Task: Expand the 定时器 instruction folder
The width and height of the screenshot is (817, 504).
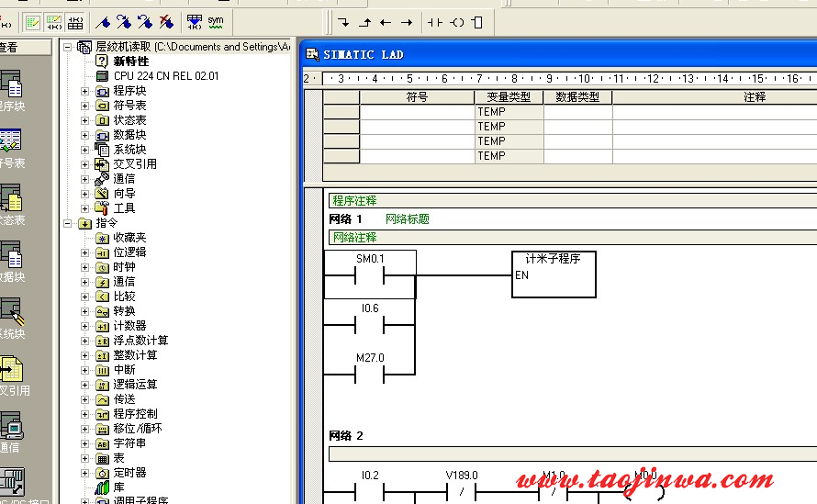Action: tap(85, 473)
